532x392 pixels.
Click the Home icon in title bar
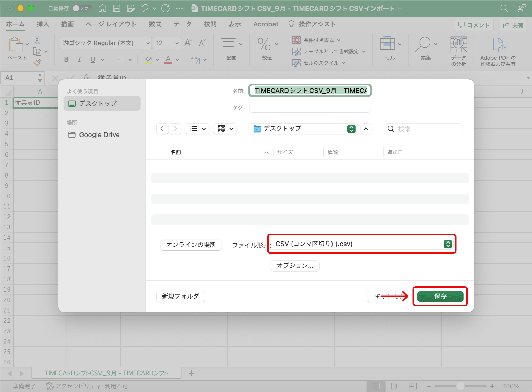click(102, 8)
